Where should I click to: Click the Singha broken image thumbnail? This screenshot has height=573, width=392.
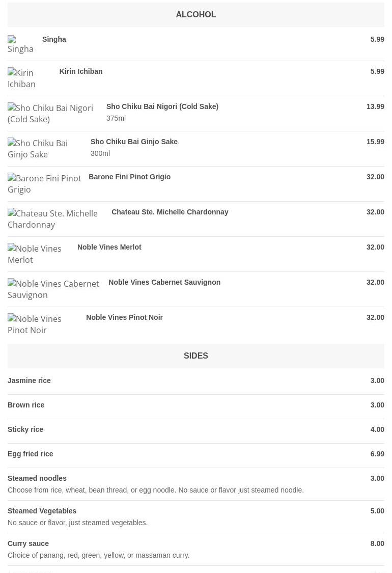[x=20, y=44]
